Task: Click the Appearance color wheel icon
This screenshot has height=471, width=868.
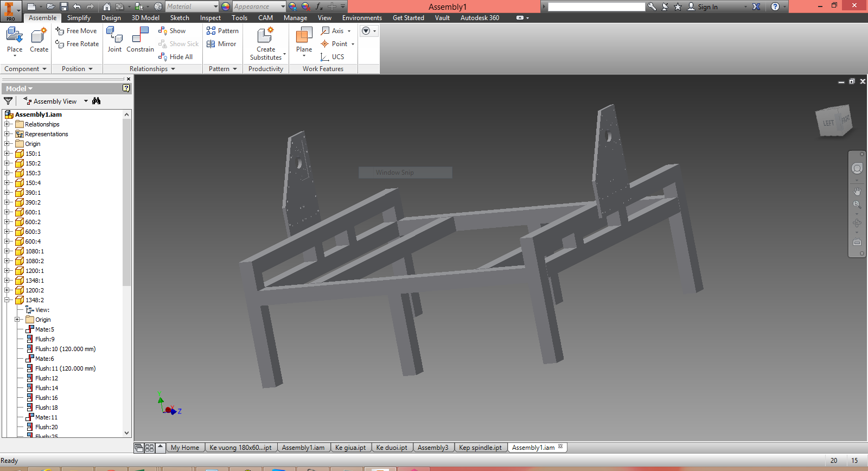Action: click(226, 7)
